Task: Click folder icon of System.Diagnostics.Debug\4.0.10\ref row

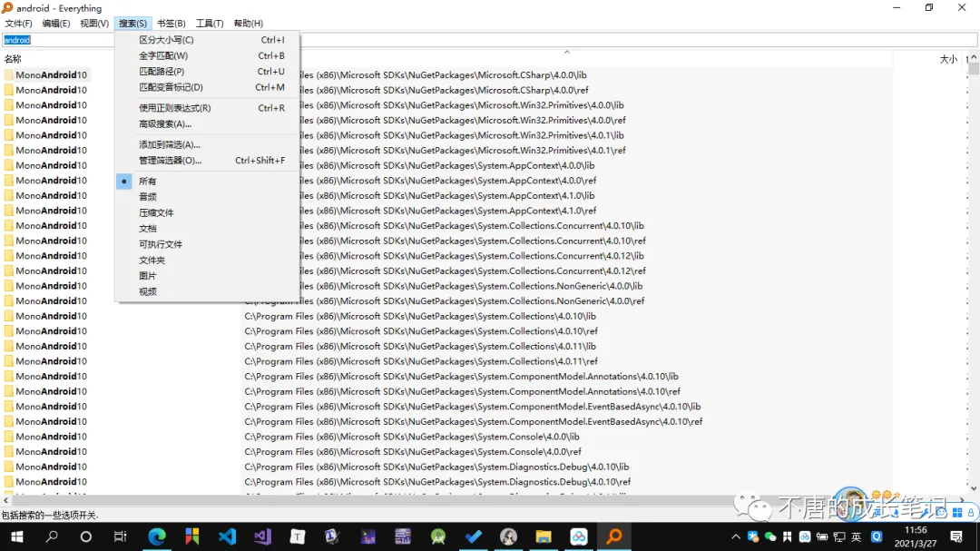Action: [9, 482]
